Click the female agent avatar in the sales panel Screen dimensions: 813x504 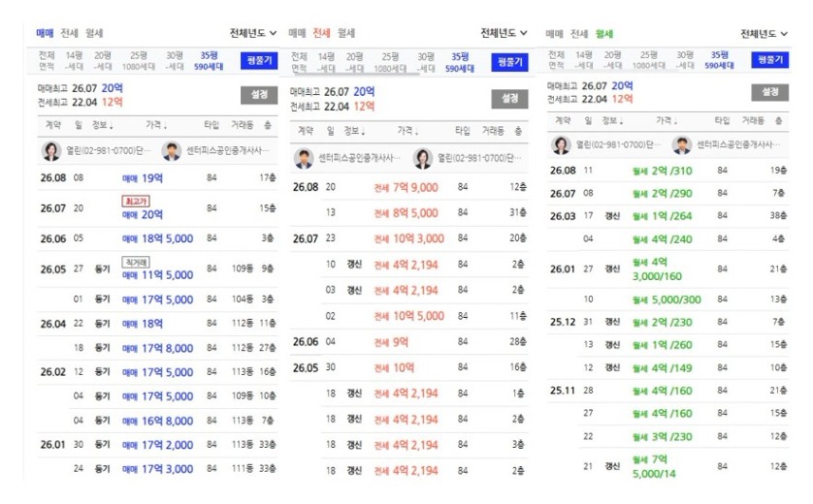(x=50, y=151)
